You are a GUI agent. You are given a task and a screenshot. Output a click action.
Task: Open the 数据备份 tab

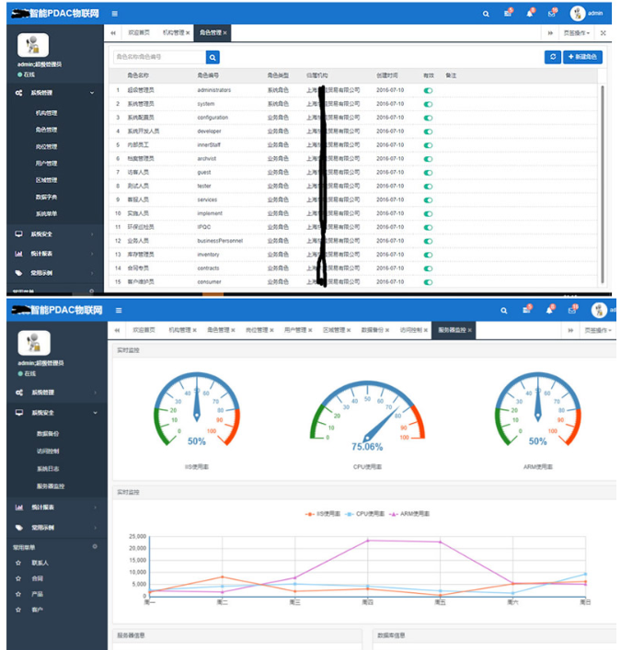click(373, 329)
